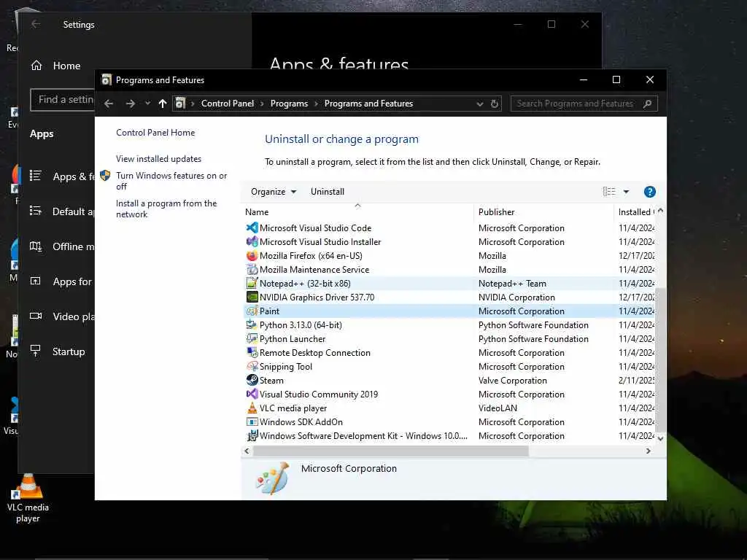Click the VLC media player list icon
747x560 pixels.
252,408
